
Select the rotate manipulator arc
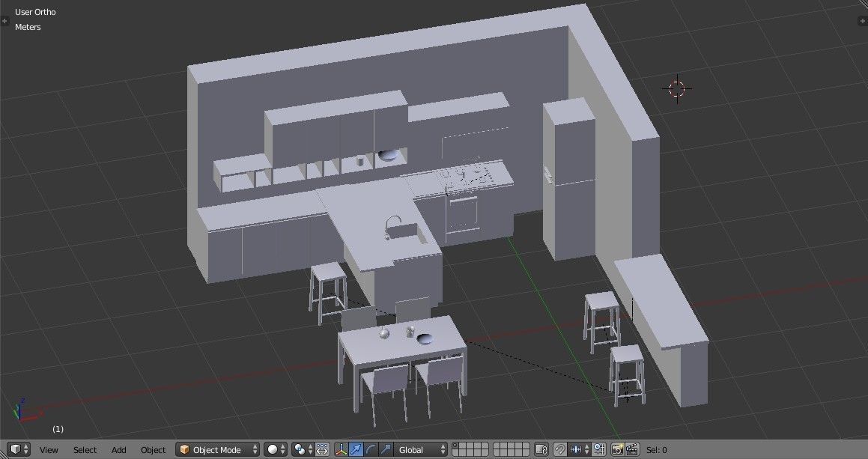tap(370, 449)
